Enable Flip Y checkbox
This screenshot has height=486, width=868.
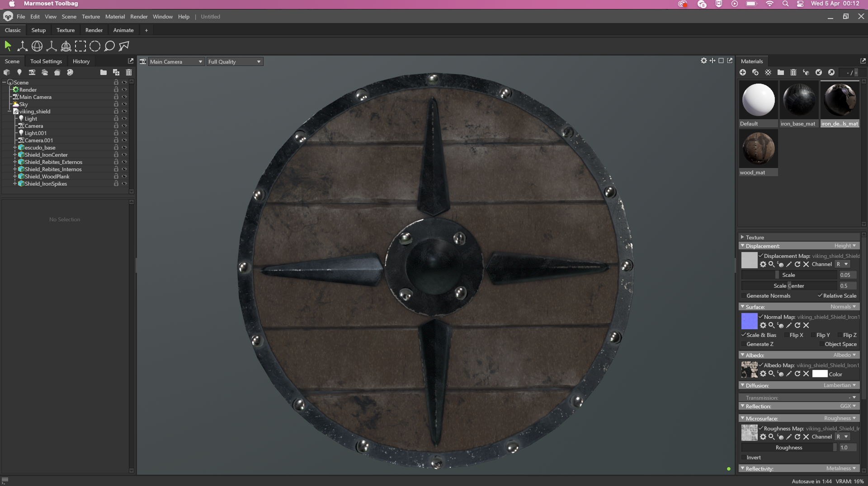click(813, 335)
